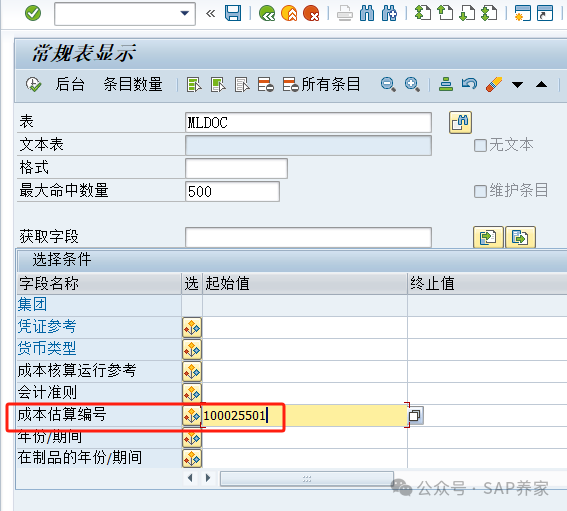Click the delete-entry icon before 所有条目
Screen dimensions: 567x511
pyautogui.click(x=265, y=85)
